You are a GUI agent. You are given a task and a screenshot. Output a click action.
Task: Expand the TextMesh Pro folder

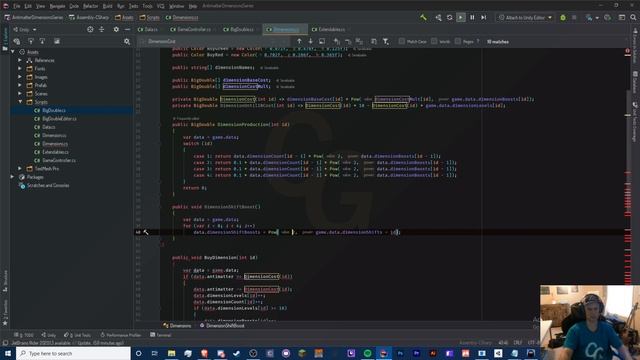20,169
